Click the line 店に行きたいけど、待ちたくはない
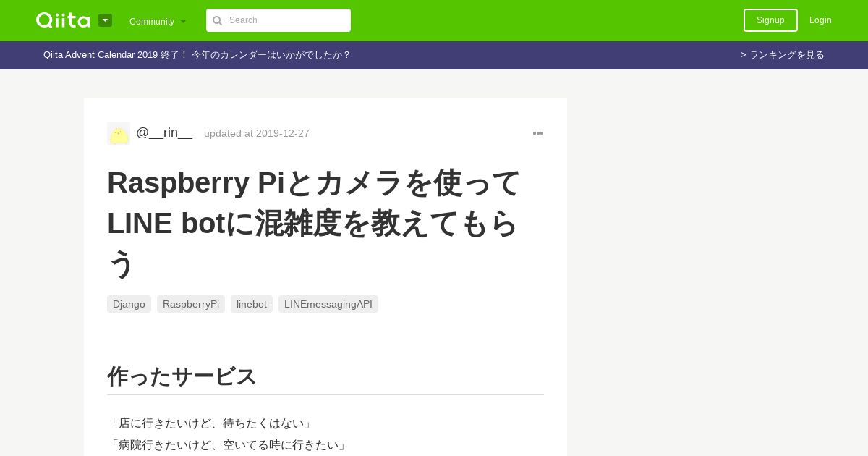 [x=211, y=423]
